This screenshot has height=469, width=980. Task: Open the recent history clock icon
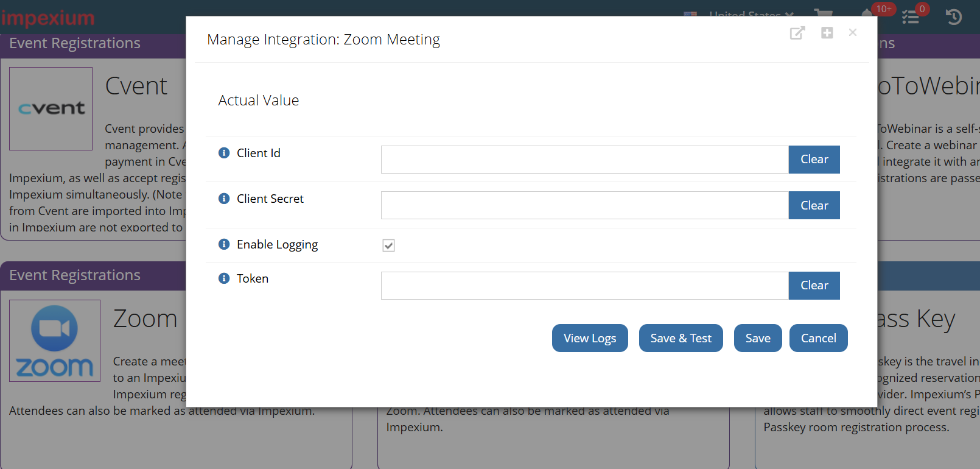tap(954, 16)
